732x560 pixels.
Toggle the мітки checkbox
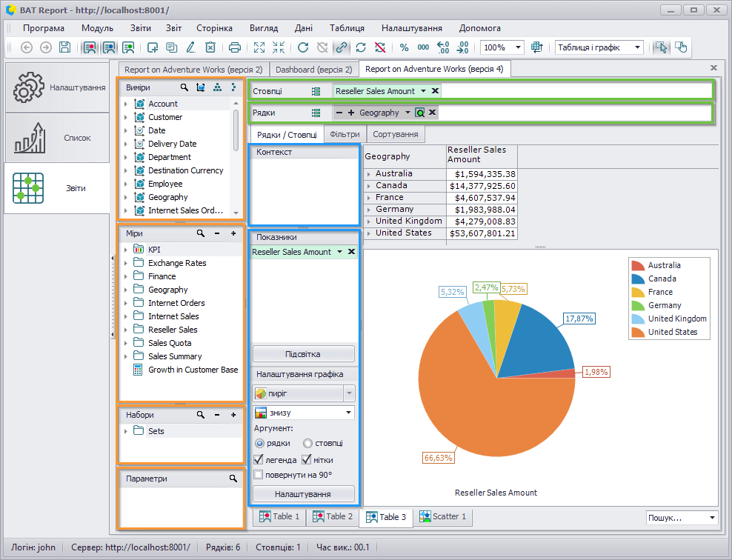click(x=306, y=460)
